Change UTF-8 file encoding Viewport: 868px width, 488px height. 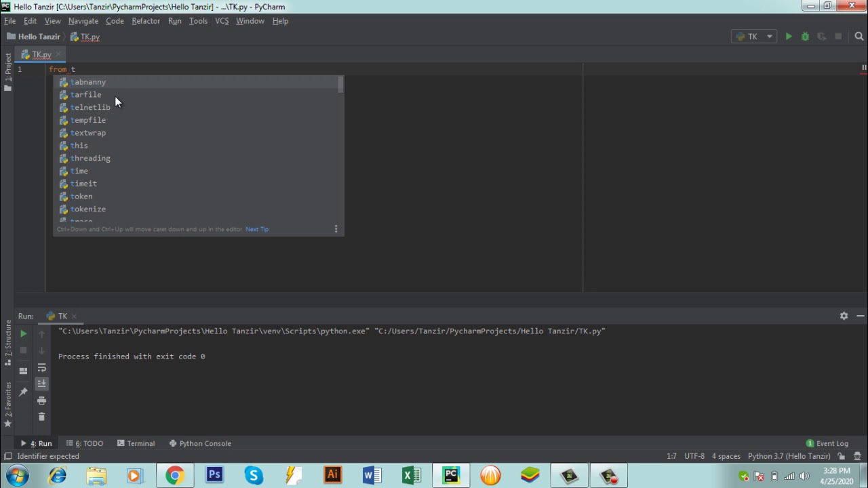tap(694, 456)
